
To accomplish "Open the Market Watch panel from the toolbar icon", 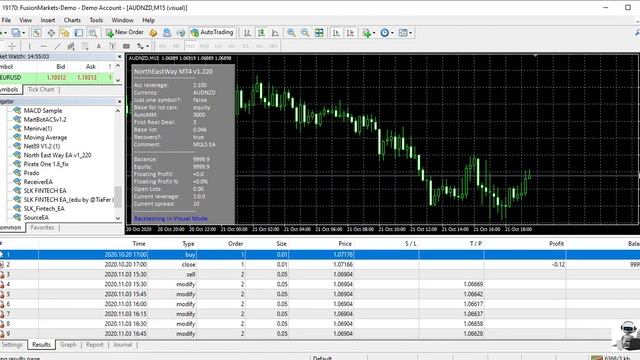I will click(37, 33).
